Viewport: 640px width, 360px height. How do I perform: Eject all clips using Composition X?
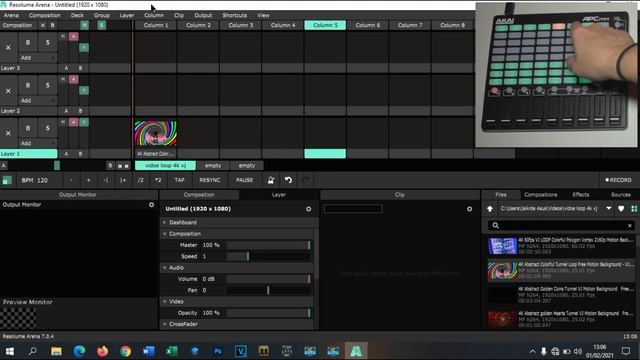point(43,25)
